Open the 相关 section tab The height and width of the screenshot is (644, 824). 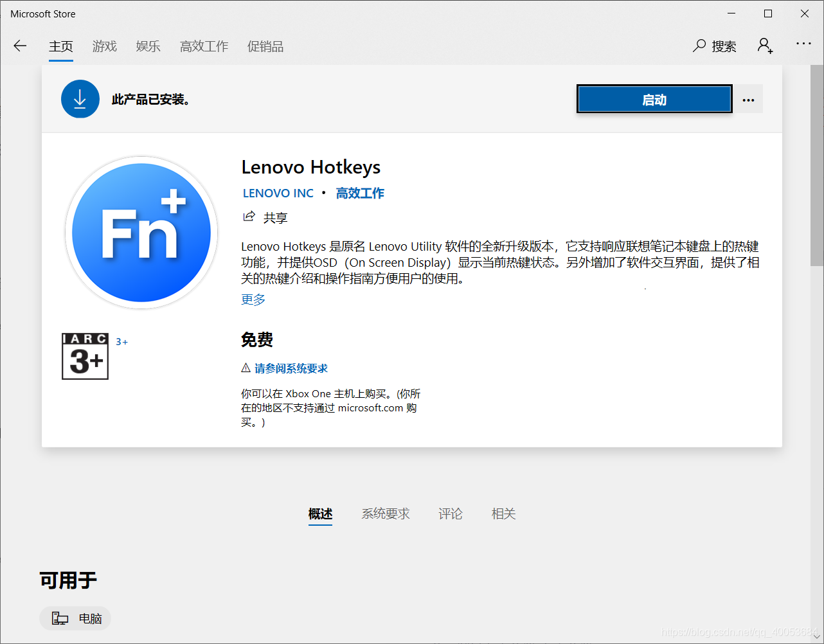504,514
